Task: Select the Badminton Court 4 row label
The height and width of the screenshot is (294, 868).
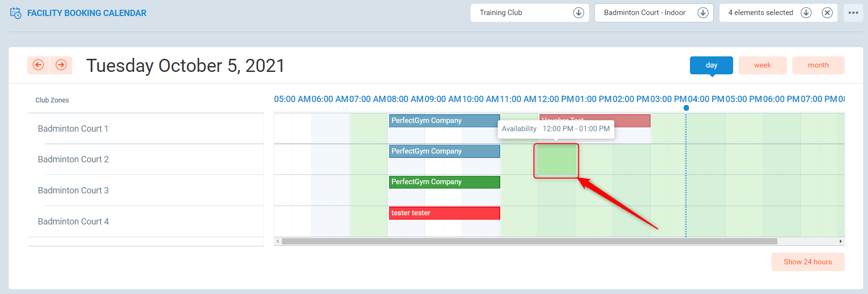Action: (73, 222)
